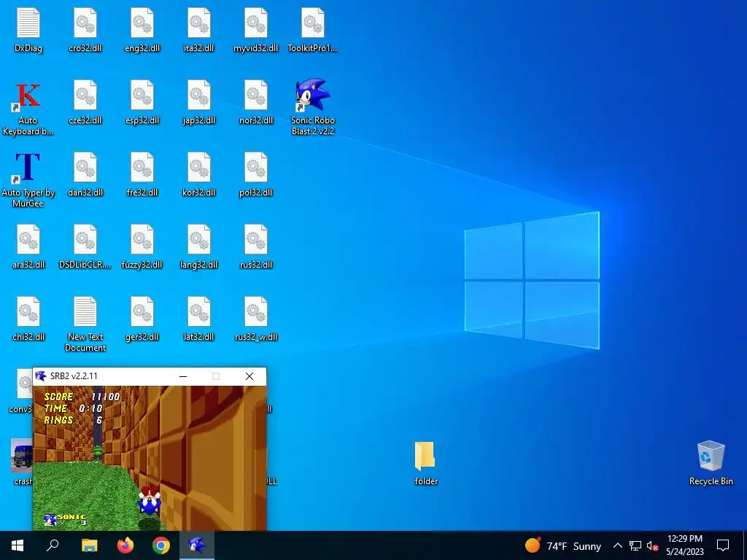This screenshot has height=560, width=747.
Task: Select the cro32.dll file icon
Action: [85, 23]
